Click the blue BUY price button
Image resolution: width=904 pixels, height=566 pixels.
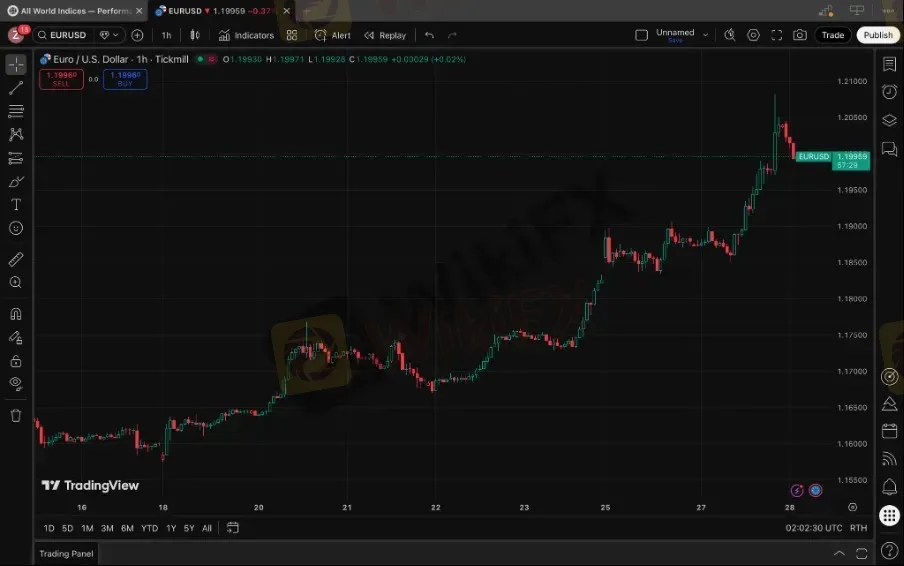tap(125, 79)
